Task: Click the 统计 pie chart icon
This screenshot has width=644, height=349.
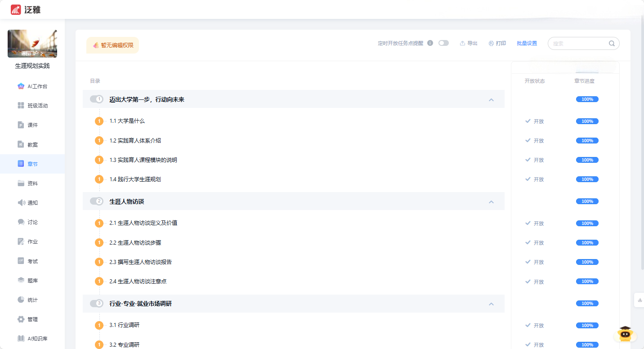Action: tap(21, 300)
